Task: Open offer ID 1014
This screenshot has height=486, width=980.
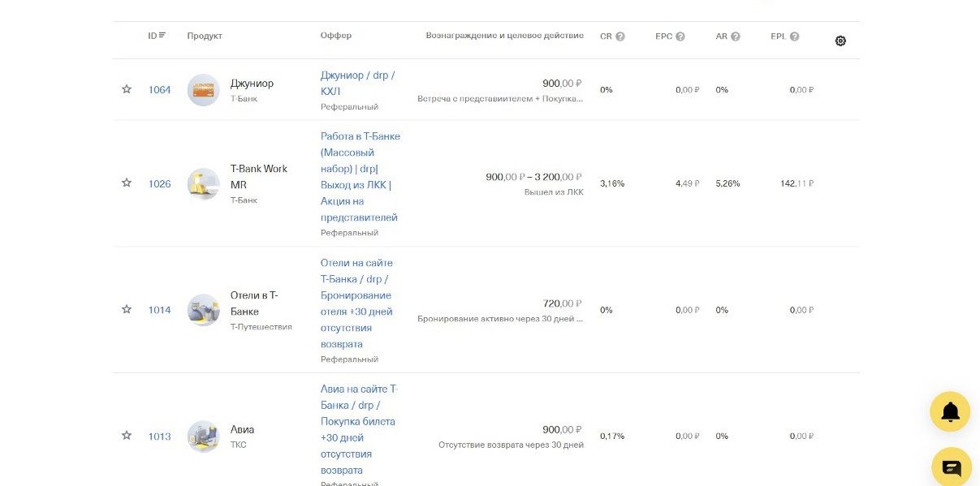Action: (x=159, y=310)
